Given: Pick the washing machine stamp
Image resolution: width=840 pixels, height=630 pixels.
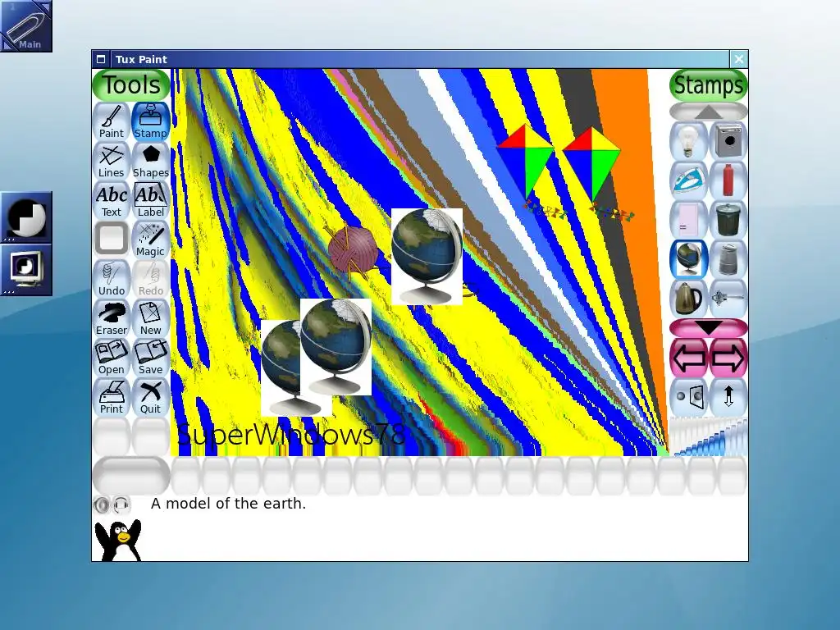Looking at the screenshot, I should pos(728,141).
